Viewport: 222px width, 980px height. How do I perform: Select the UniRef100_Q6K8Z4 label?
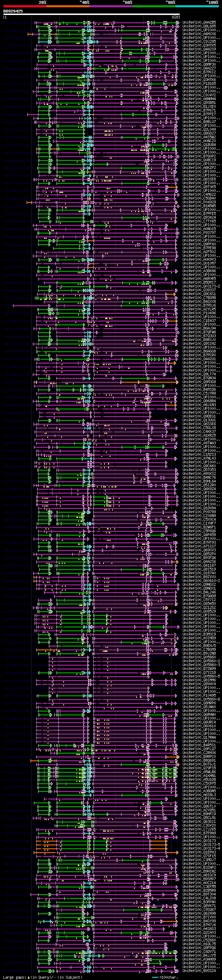pyautogui.click(x=199, y=489)
